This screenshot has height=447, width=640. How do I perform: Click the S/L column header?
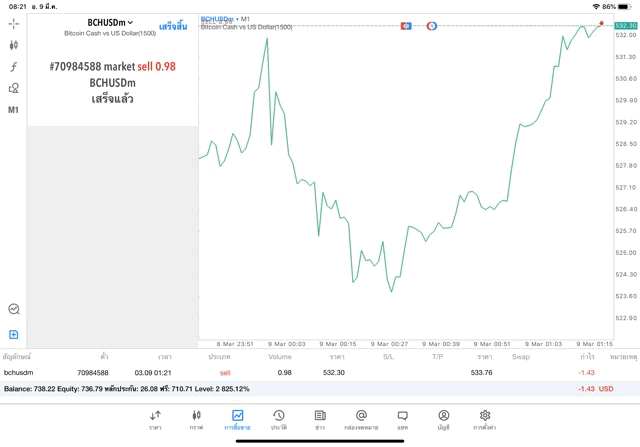(388, 357)
